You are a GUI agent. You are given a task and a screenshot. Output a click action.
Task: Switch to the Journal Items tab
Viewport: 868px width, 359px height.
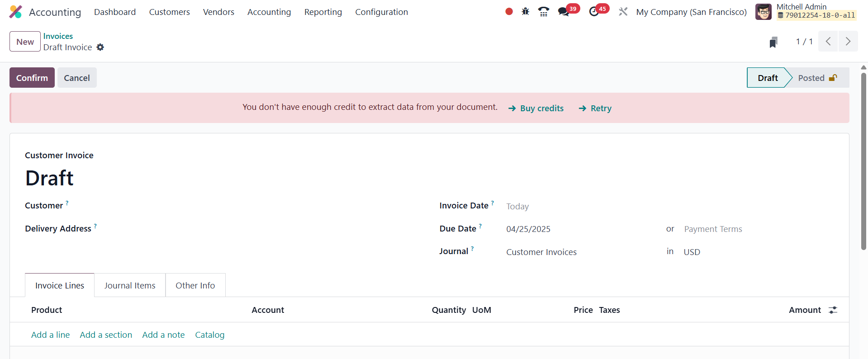130,285
